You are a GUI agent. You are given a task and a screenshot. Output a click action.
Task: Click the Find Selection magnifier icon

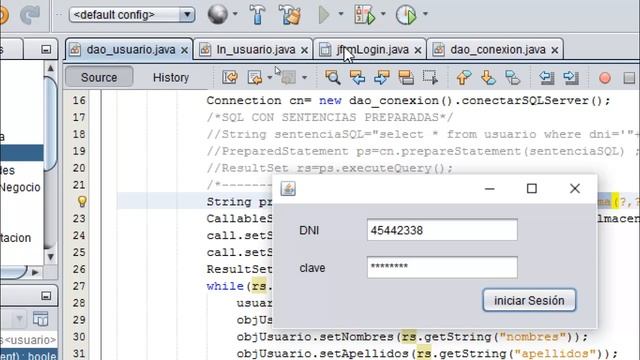[x=333, y=77]
